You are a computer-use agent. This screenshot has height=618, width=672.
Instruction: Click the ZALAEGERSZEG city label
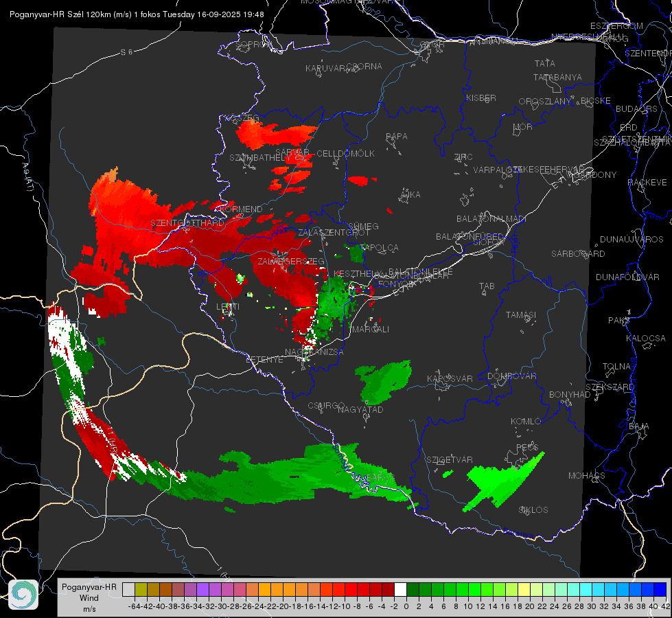[x=291, y=261]
